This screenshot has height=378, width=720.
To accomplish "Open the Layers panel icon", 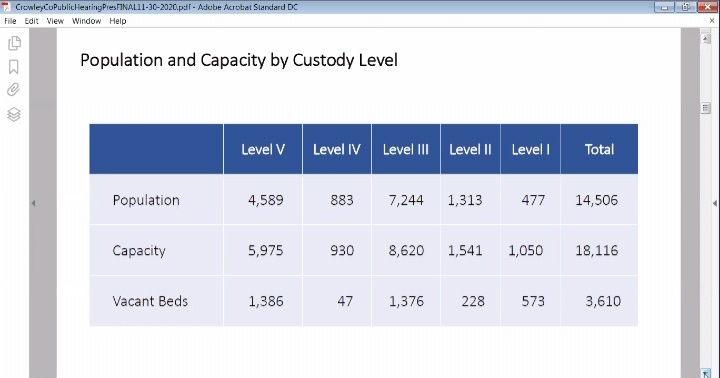I will (x=14, y=114).
